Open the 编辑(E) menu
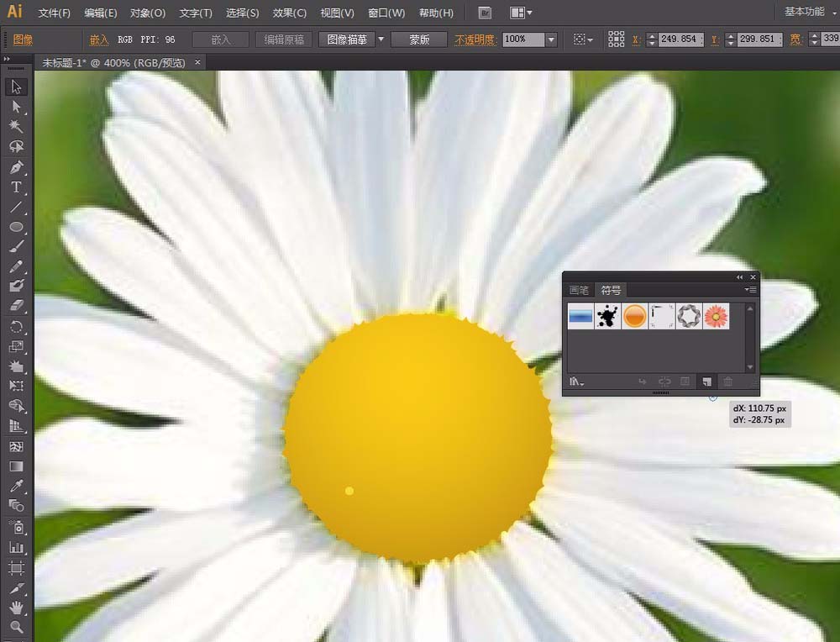The height and width of the screenshot is (642, 840). coord(101,13)
